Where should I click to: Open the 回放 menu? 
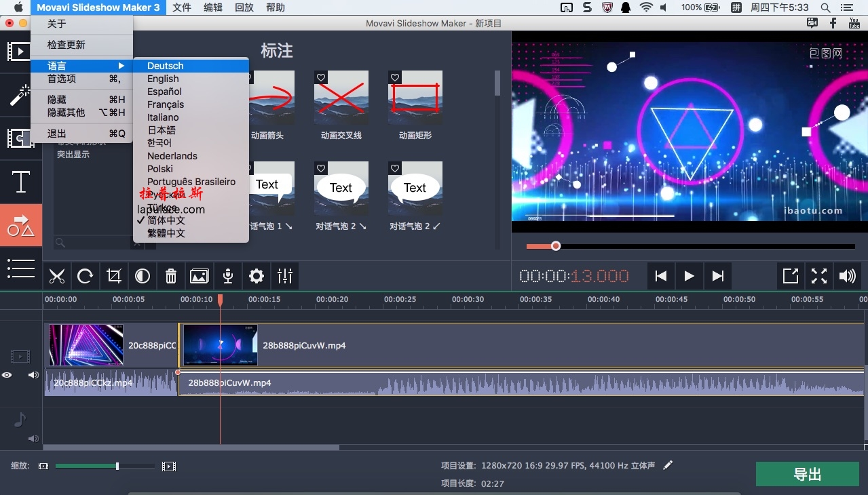click(244, 7)
